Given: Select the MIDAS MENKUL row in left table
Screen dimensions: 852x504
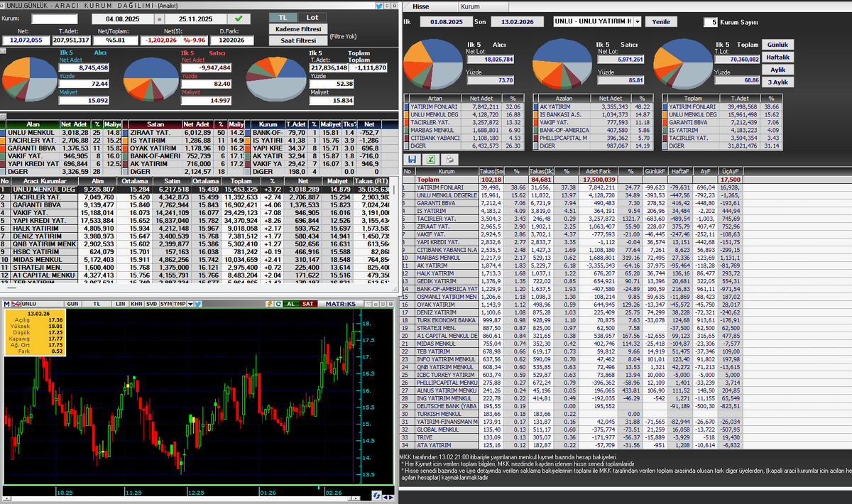Looking at the screenshot, I should point(194,259).
